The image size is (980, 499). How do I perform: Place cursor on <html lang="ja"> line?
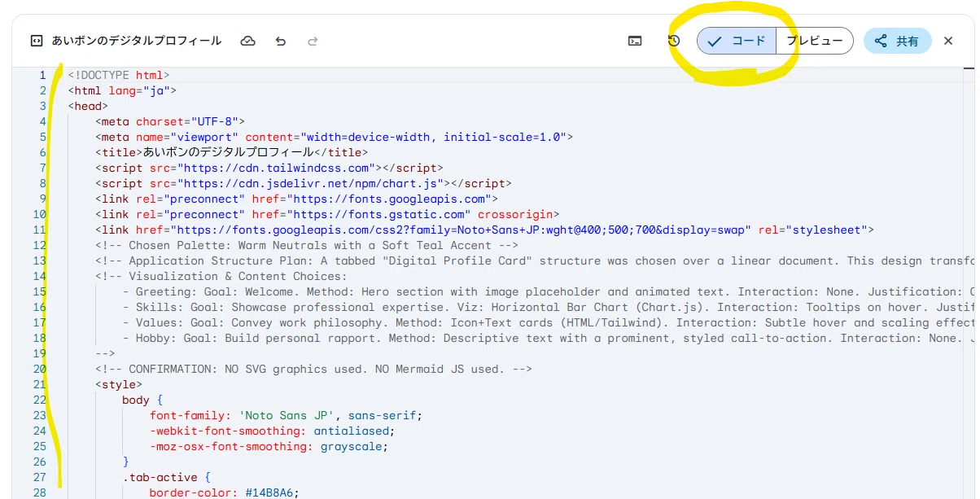(x=122, y=90)
